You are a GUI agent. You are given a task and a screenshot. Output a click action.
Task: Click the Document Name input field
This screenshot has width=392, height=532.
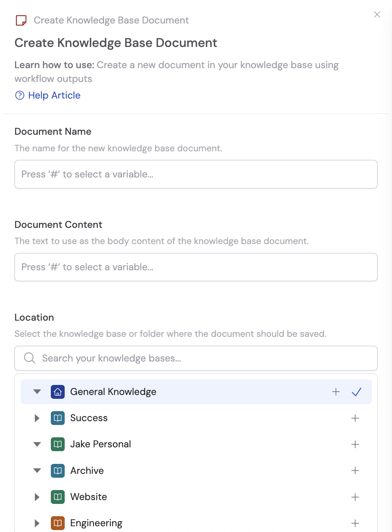[196, 174]
